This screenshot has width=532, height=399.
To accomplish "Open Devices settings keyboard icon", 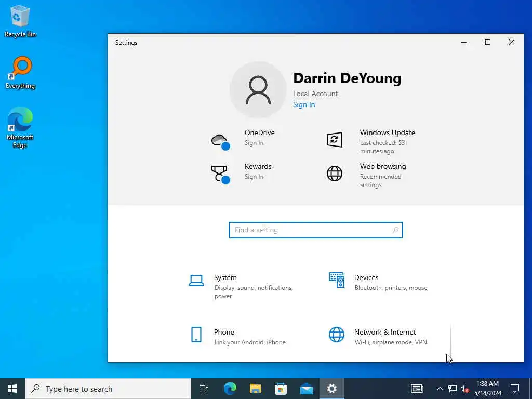I will pos(337,280).
